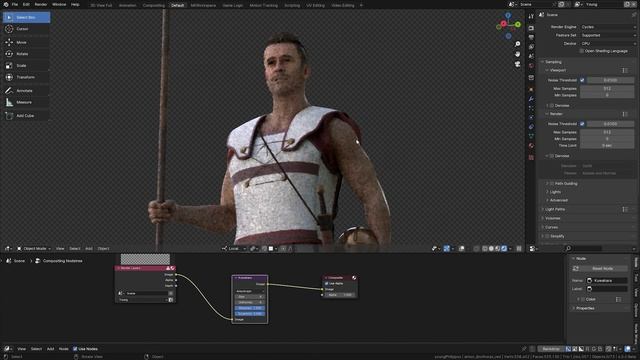
Task: Open the Device dropdown
Action: (x=608, y=44)
